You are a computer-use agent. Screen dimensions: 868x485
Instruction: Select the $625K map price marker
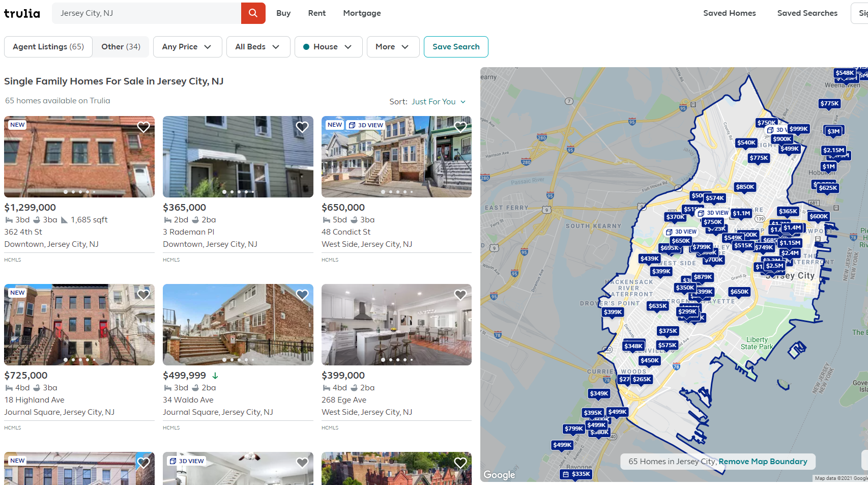coord(828,188)
